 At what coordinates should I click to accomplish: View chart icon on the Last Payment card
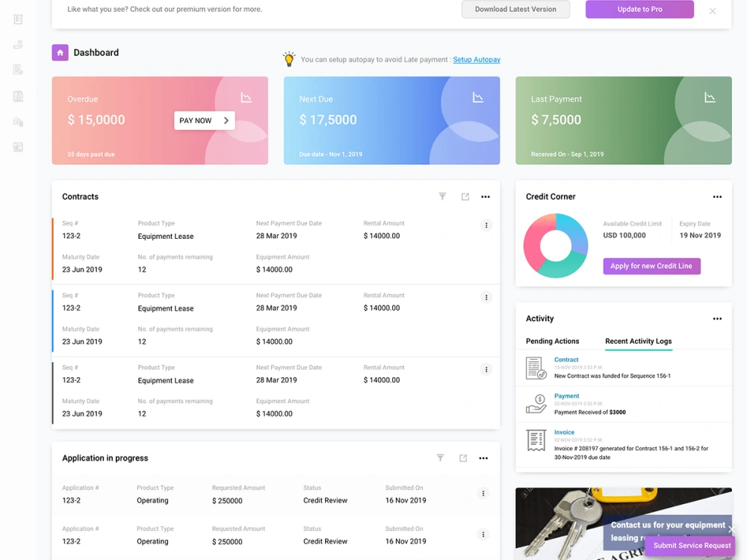pos(710,98)
